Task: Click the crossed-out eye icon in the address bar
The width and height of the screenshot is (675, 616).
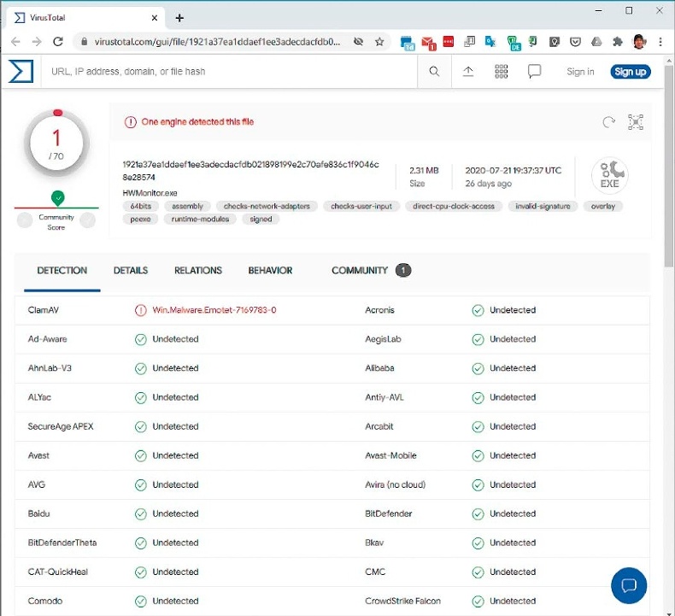Action: pos(358,42)
